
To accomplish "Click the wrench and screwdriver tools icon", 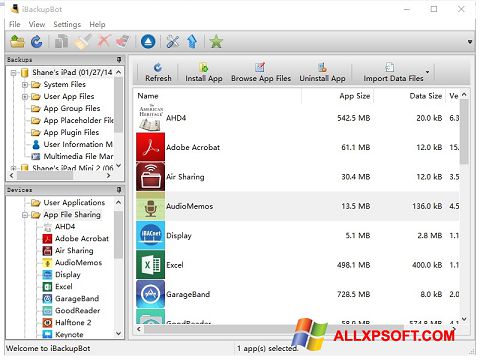I will [173, 42].
